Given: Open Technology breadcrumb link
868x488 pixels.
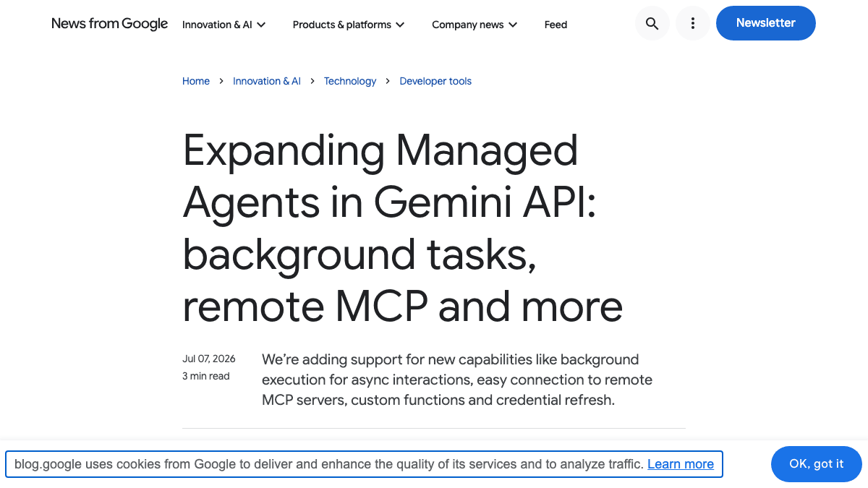Looking at the screenshot, I should click(350, 81).
